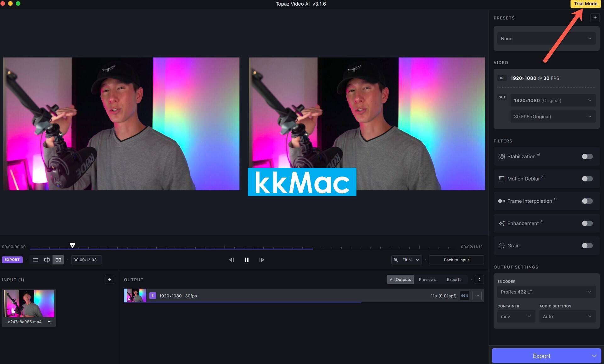Open the output row more options menu
This screenshot has height=364, width=604.
[477, 295]
